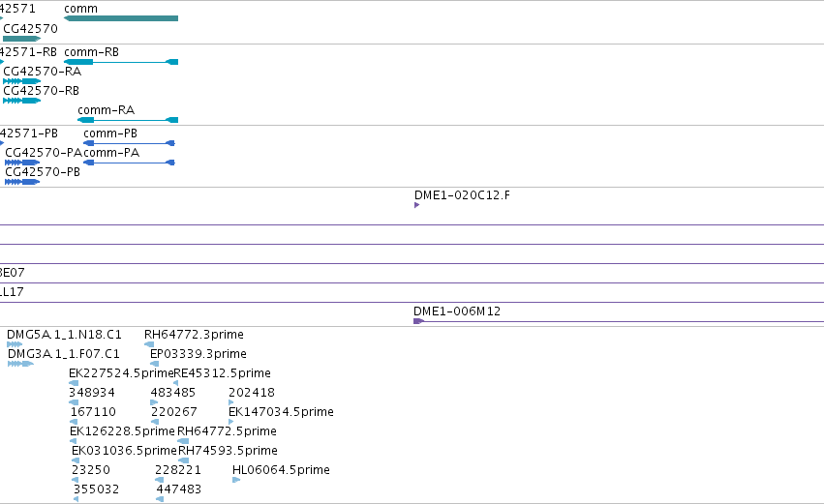
Task: Click the 447483 feature arrow
Action: [x=160, y=500]
